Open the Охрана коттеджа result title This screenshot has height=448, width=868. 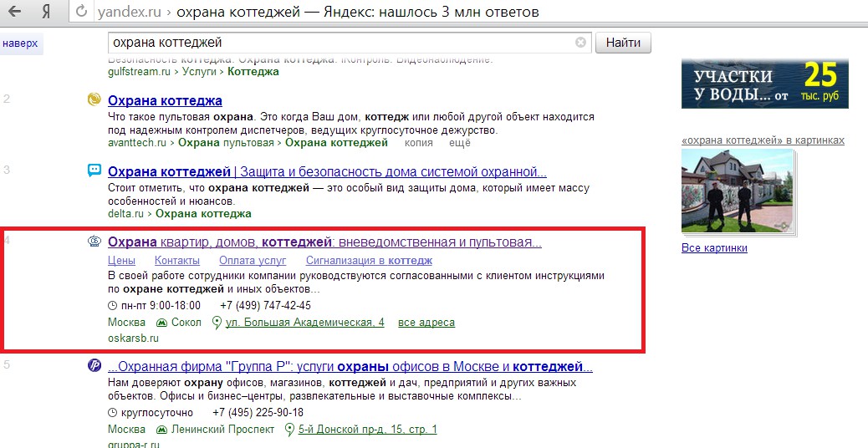click(x=165, y=100)
